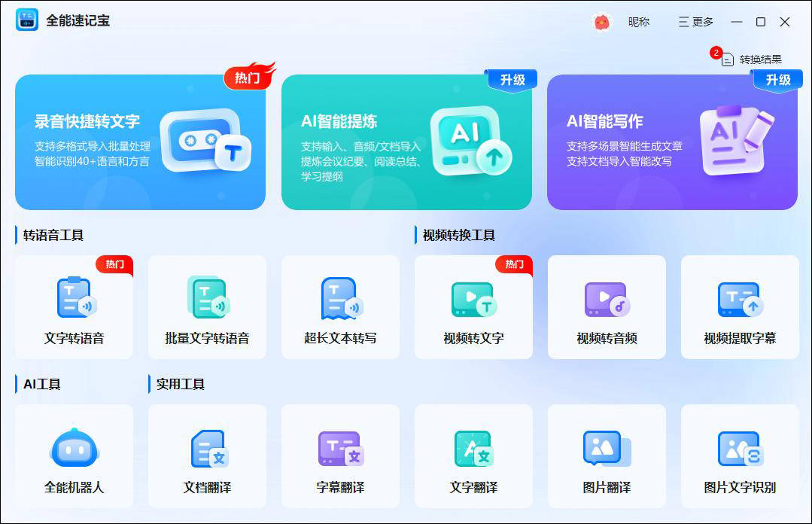The height and width of the screenshot is (524, 812).
Task: Click the 视频提取字幕 tool icon
Action: point(740,299)
